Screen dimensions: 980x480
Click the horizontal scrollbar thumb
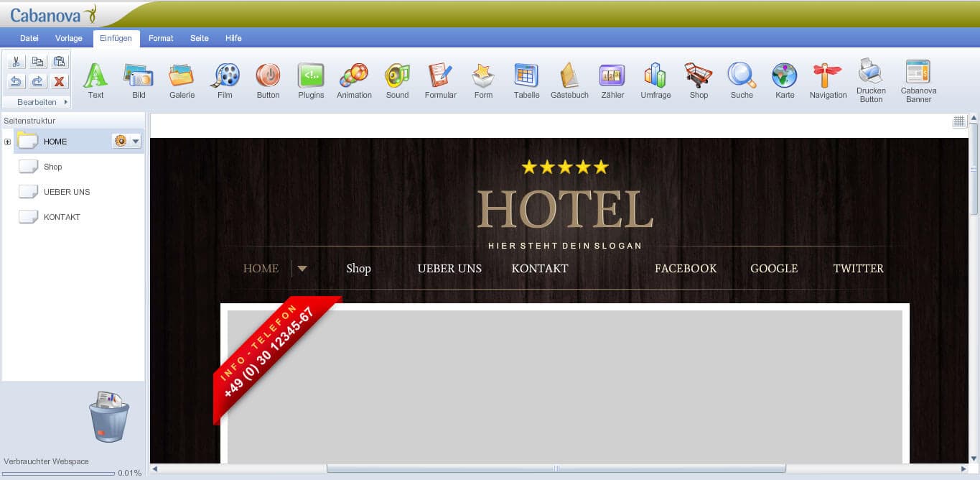coord(556,469)
